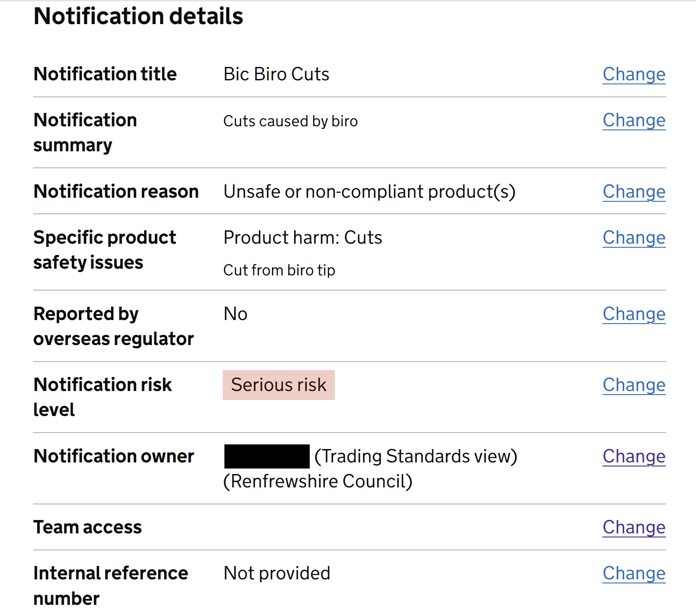This screenshot has width=696, height=616.
Task: Click the No answer for overseas regulator
Action: point(235,314)
